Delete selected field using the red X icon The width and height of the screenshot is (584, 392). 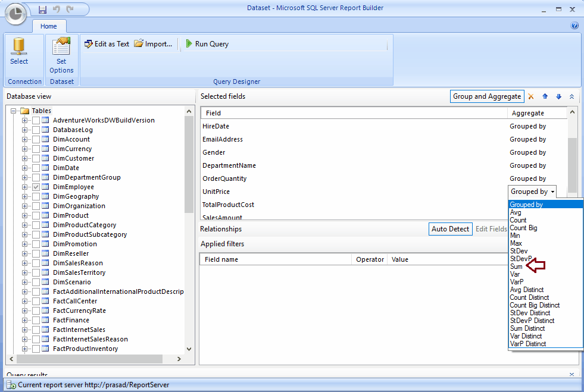click(530, 96)
